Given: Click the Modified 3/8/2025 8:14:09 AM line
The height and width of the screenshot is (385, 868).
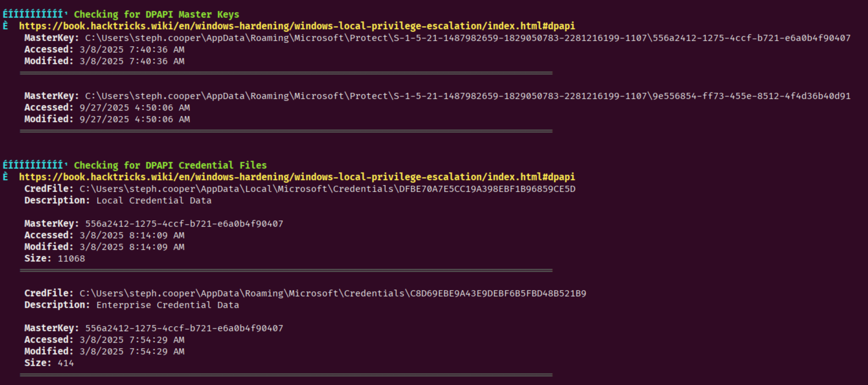Looking at the screenshot, I should (x=132, y=247).
